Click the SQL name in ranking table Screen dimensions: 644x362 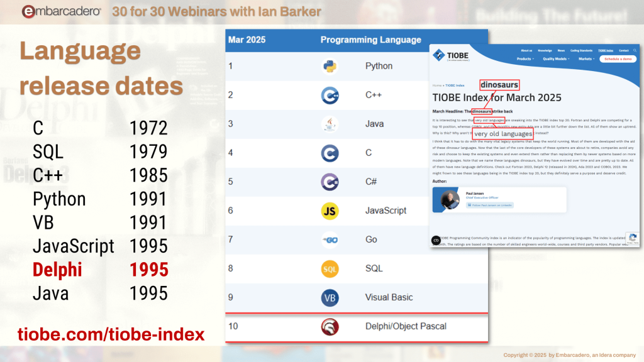374,268
